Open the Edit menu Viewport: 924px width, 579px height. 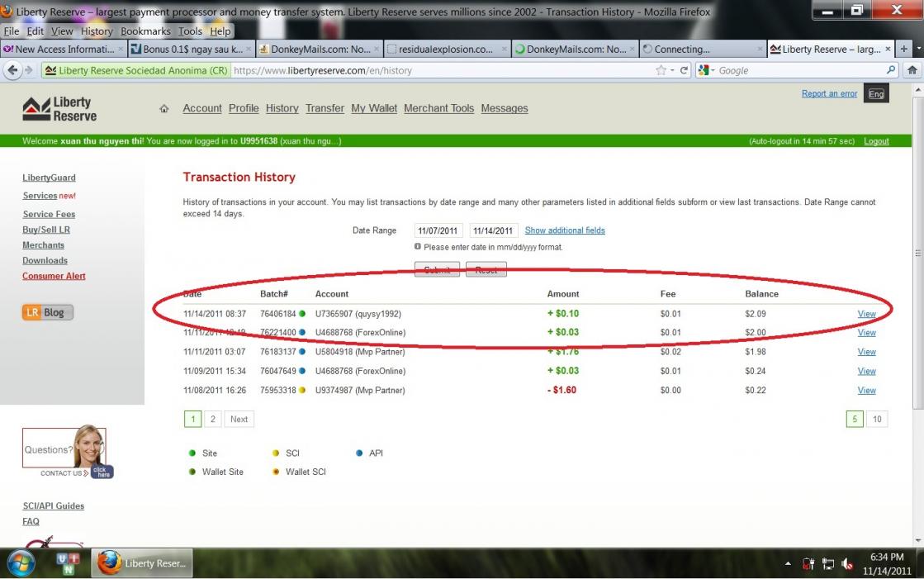tap(36, 31)
